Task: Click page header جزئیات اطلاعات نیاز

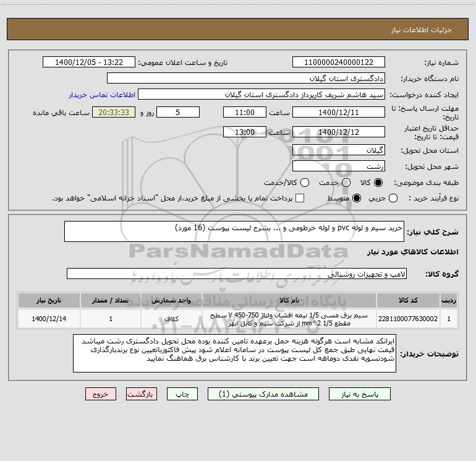Action: tap(421, 30)
